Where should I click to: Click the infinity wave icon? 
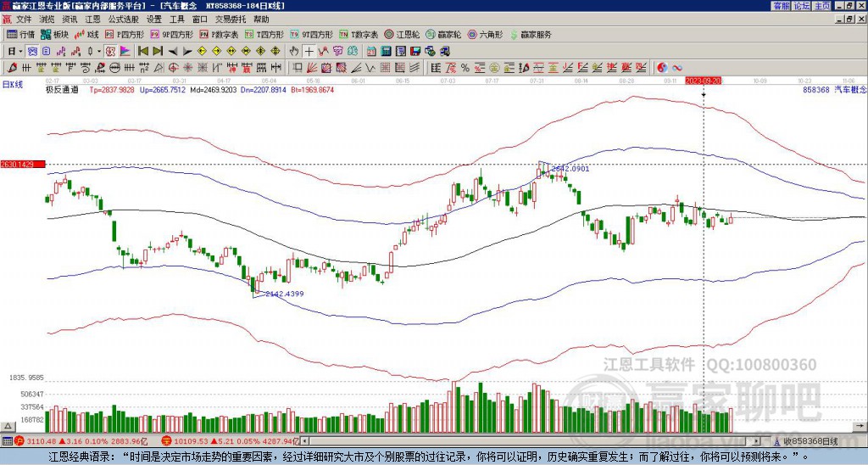click(677, 68)
